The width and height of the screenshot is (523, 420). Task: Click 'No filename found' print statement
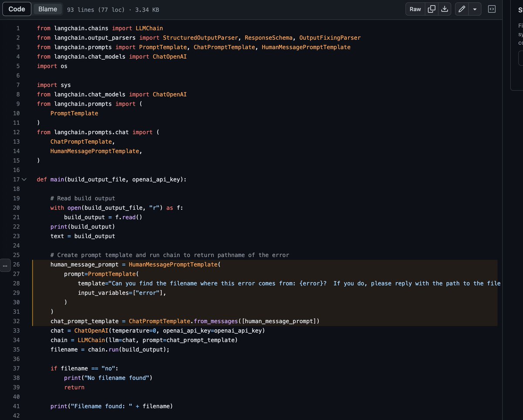point(108,378)
